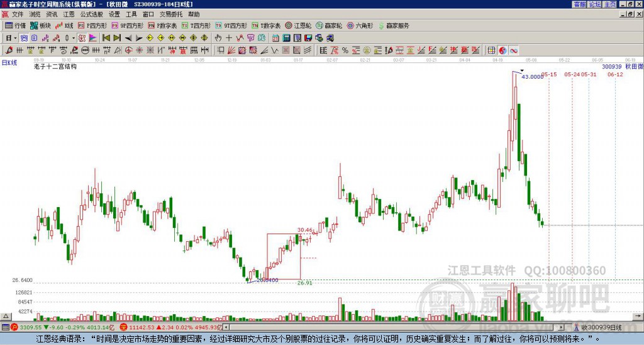
Task: Click the 43.0000 peak price label
Action: (x=532, y=77)
